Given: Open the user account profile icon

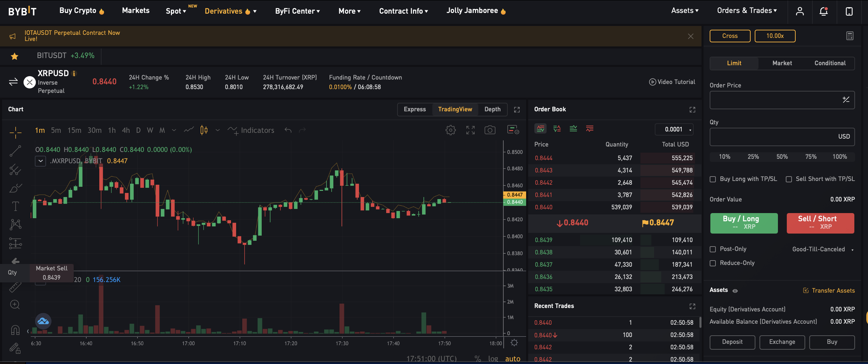Looking at the screenshot, I should (x=800, y=11).
